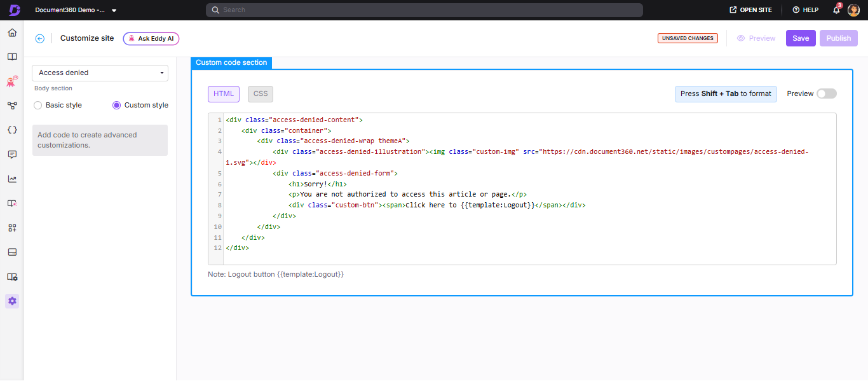The image size is (868, 381).
Task: Click the access-denied-content opening div on line 1
Action: coord(294,120)
